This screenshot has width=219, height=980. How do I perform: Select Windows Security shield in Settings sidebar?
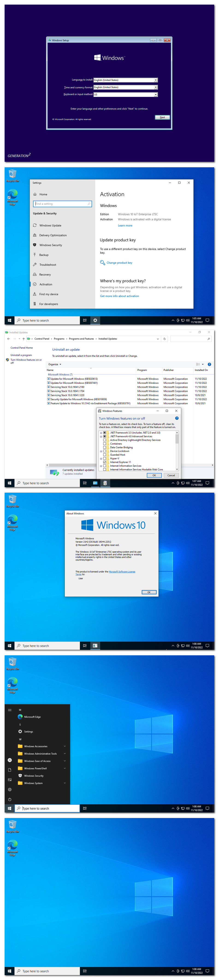click(35, 245)
